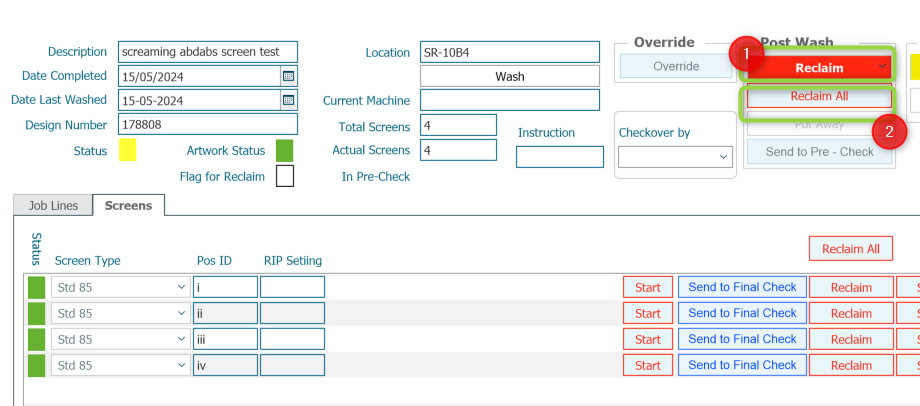Select the Screens tab

[128, 205]
